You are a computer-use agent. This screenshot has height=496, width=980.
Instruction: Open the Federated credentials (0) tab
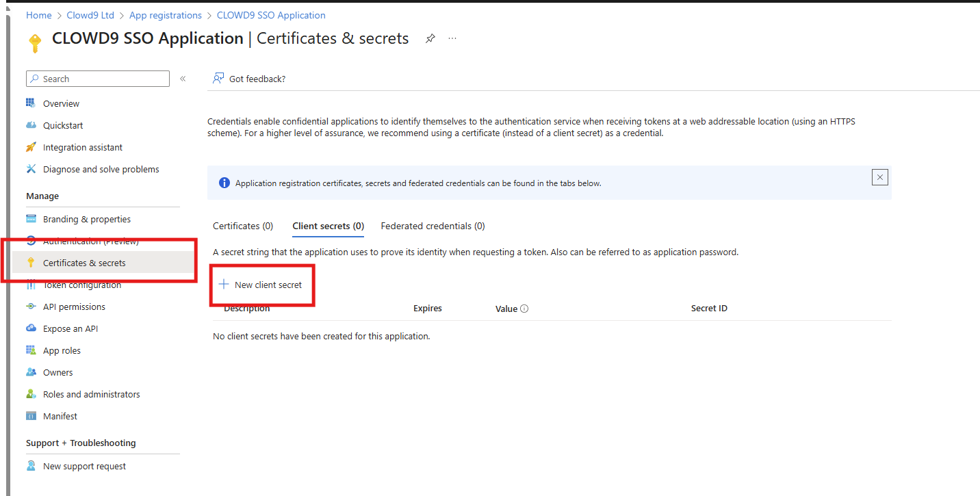433,226
